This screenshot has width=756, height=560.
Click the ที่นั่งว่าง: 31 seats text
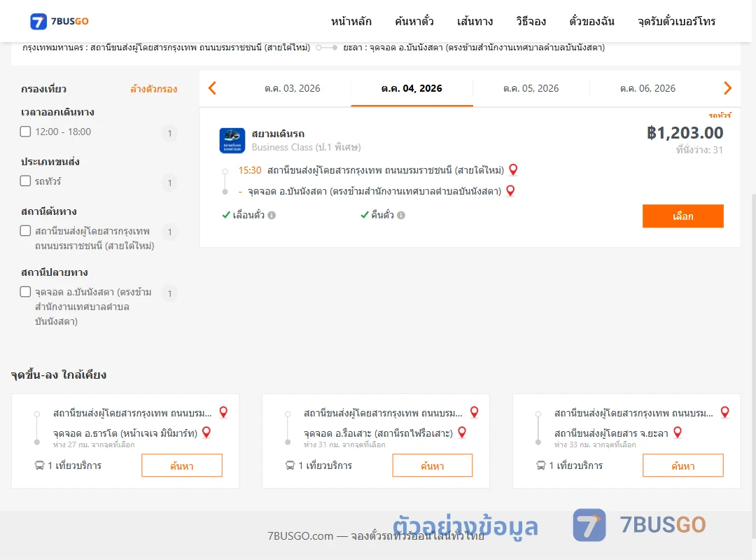[x=699, y=150]
